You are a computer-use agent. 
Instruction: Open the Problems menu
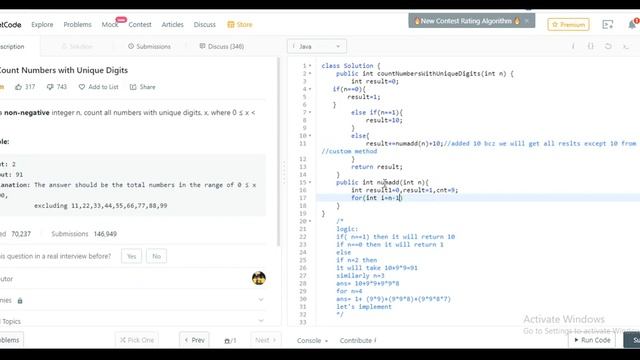(78, 24)
